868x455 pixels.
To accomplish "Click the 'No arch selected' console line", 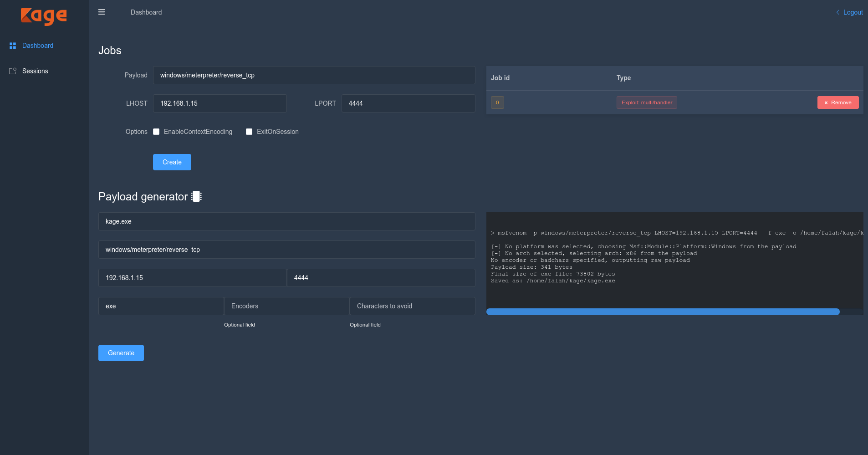I will 594,253.
